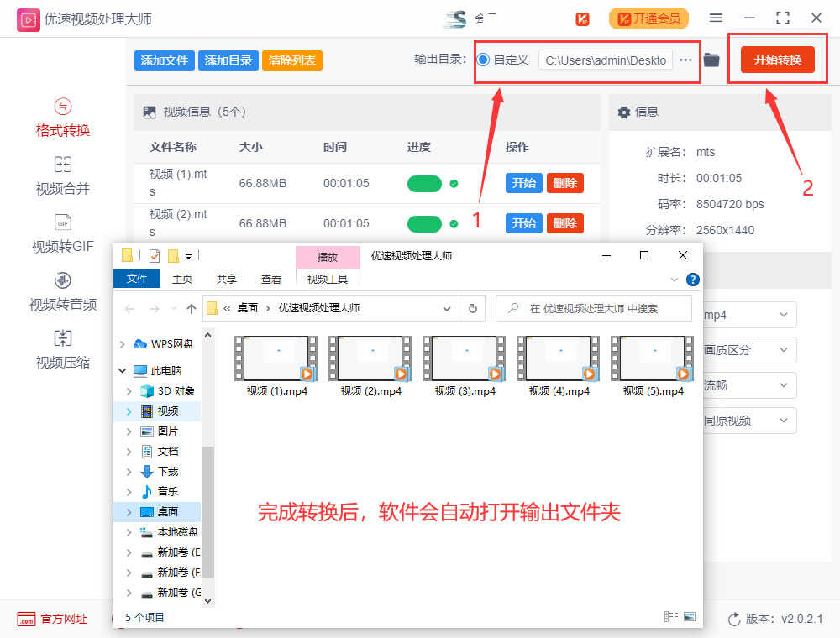840x638 pixels.
Task: Open the 查看 ribbon tab
Action: (x=271, y=279)
